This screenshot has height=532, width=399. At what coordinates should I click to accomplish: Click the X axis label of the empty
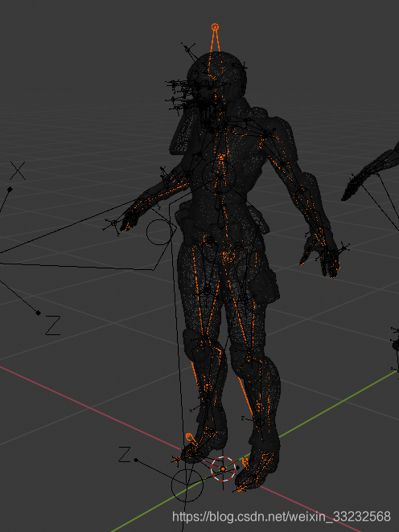click(18, 171)
